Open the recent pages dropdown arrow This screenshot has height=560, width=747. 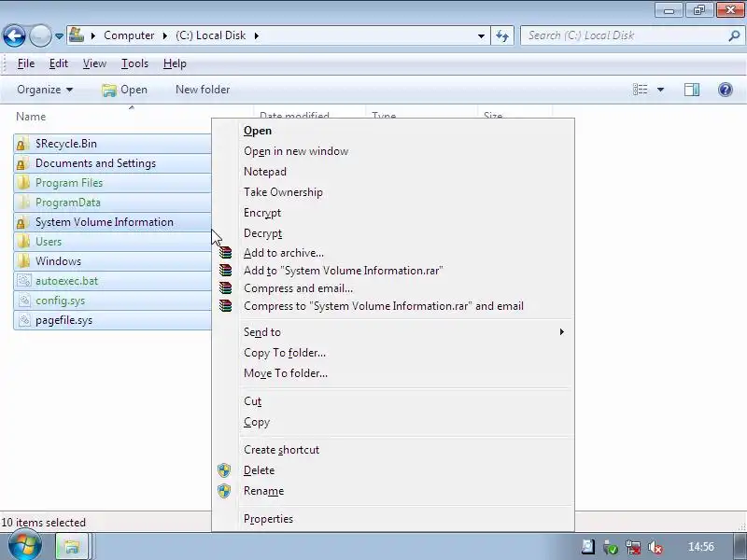click(x=59, y=36)
